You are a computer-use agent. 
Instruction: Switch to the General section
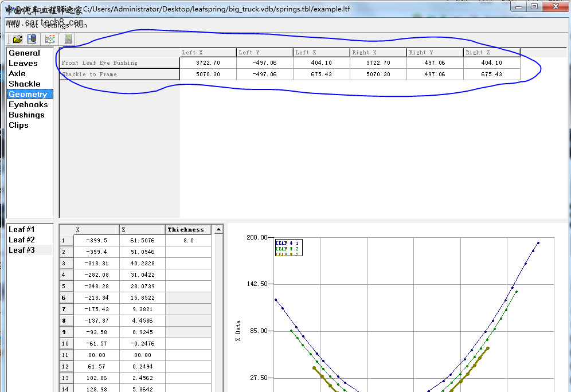coord(25,53)
